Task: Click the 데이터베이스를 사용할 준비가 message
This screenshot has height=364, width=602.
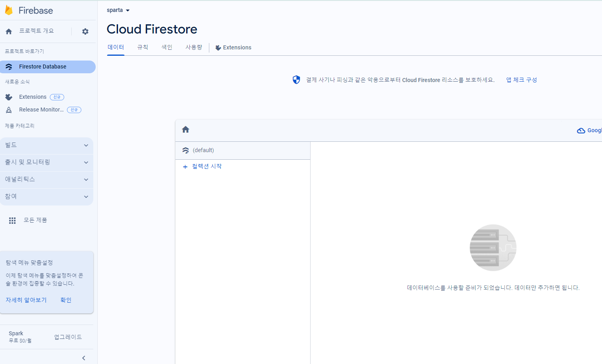Action: coord(493,288)
